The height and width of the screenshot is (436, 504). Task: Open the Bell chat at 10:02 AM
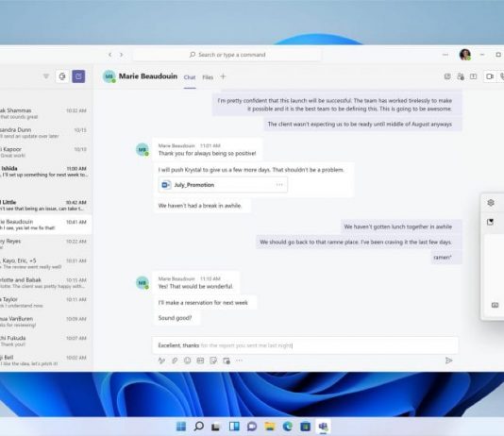pos(45,361)
